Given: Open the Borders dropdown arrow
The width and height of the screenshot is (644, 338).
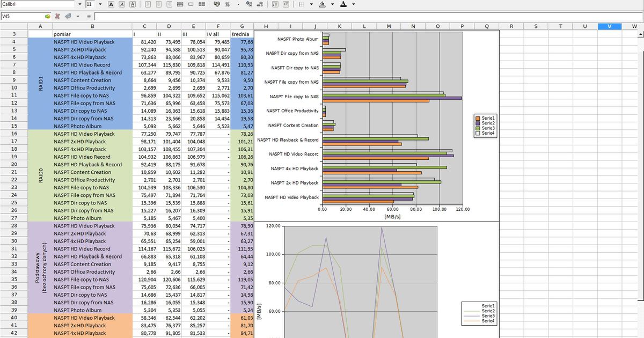Looking at the screenshot, I should (x=312, y=4).
